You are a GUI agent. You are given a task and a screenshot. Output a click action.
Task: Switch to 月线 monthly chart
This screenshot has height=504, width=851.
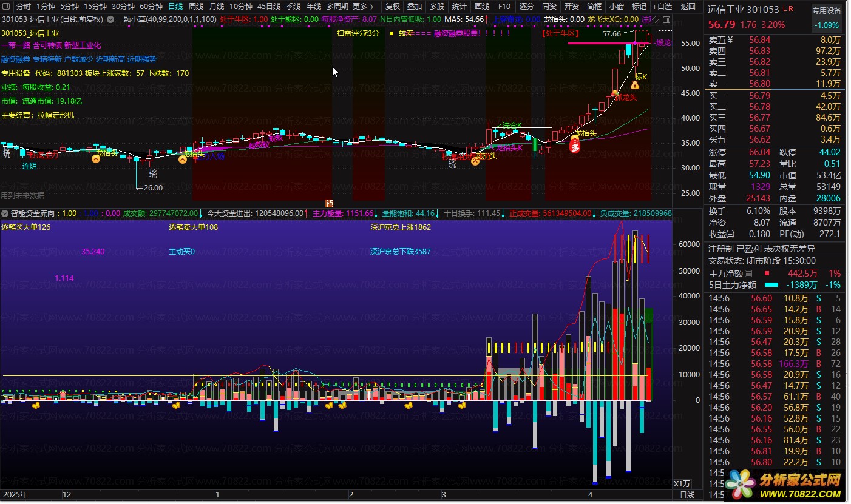(217, 7)
